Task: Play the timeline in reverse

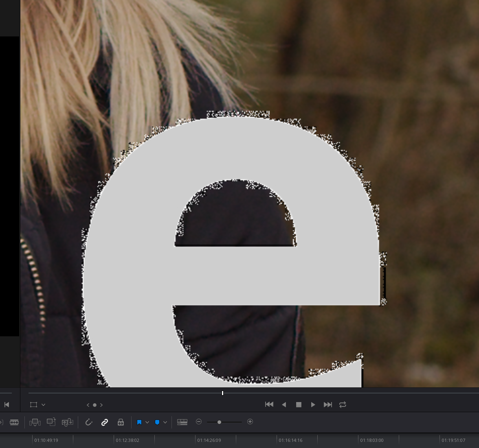Action: (x=284, y=404)
